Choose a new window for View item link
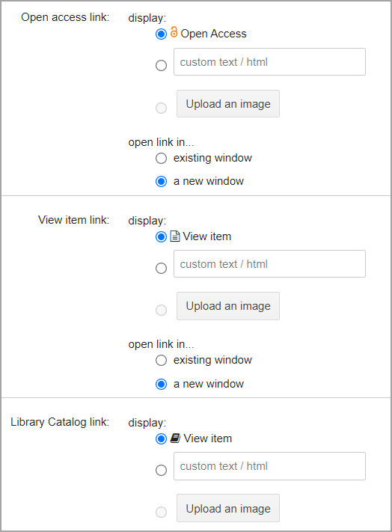Viewport: 392px width, 532px height. [x=161, y=385]
